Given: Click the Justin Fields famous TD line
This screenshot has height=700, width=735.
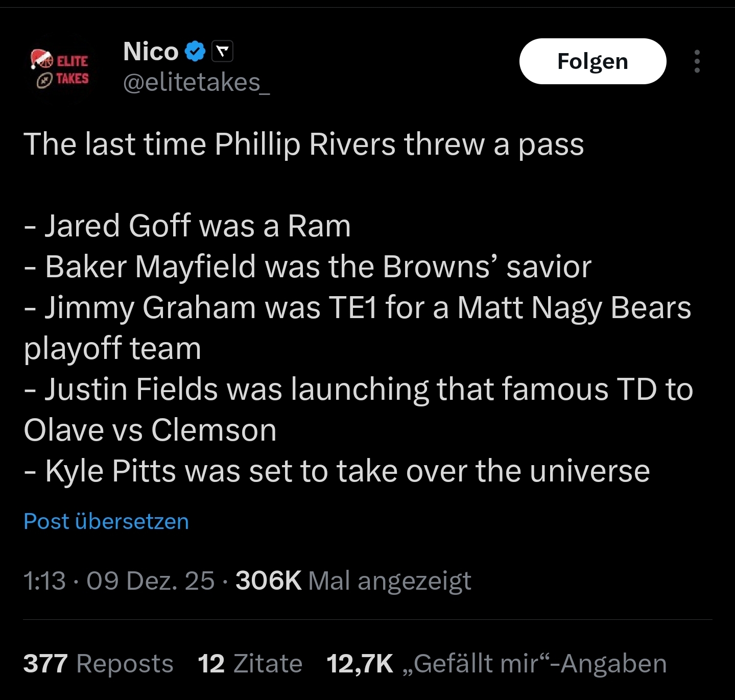Looking at the screenshot, I should [x=359, y=389].
